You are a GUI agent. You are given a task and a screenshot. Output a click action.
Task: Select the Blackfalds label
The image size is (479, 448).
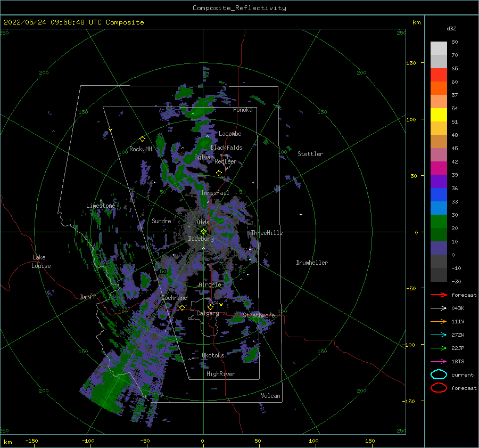coord(226,148)
